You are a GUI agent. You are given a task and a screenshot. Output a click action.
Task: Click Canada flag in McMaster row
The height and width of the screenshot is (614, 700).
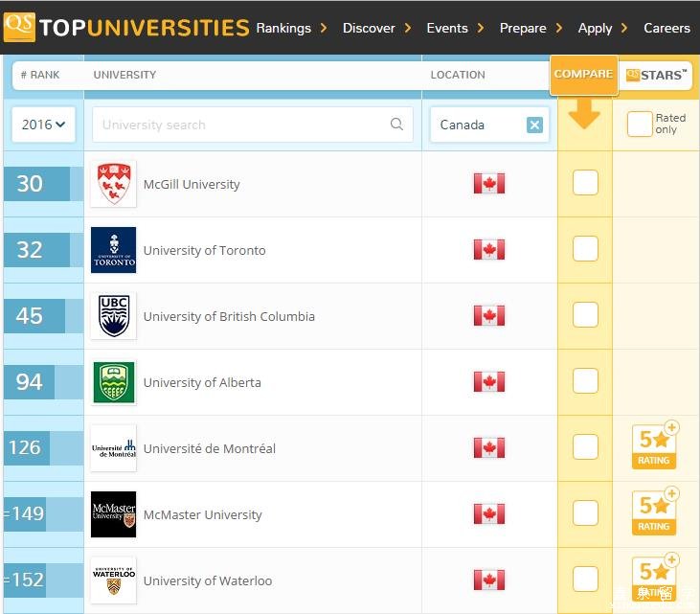coord(489,514)
